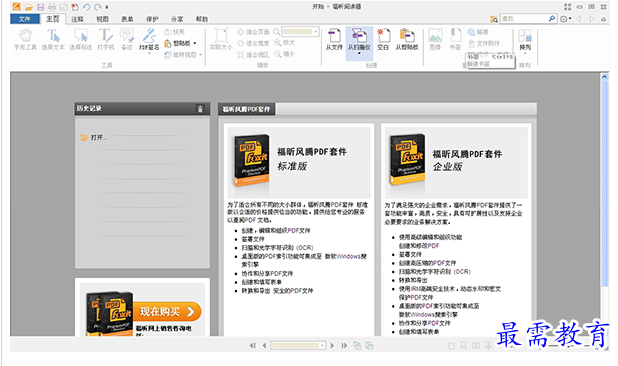Choose the Select Annotation tool (选择标注)
This screenshot has height=366, width=618.
[81, 39]
